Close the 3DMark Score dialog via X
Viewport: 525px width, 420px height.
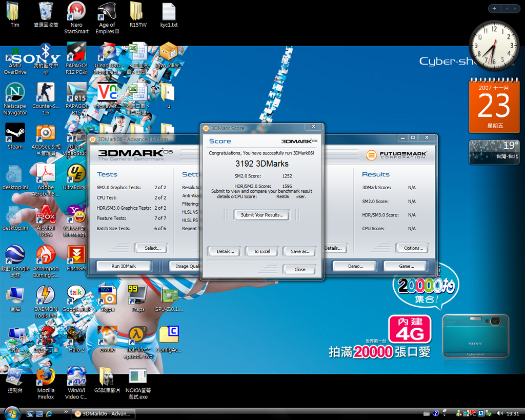click(313, 127)
